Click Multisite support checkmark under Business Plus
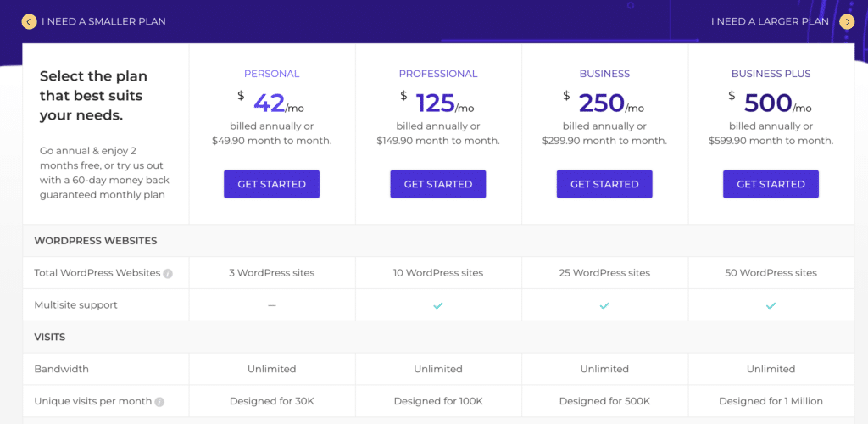 771,305
